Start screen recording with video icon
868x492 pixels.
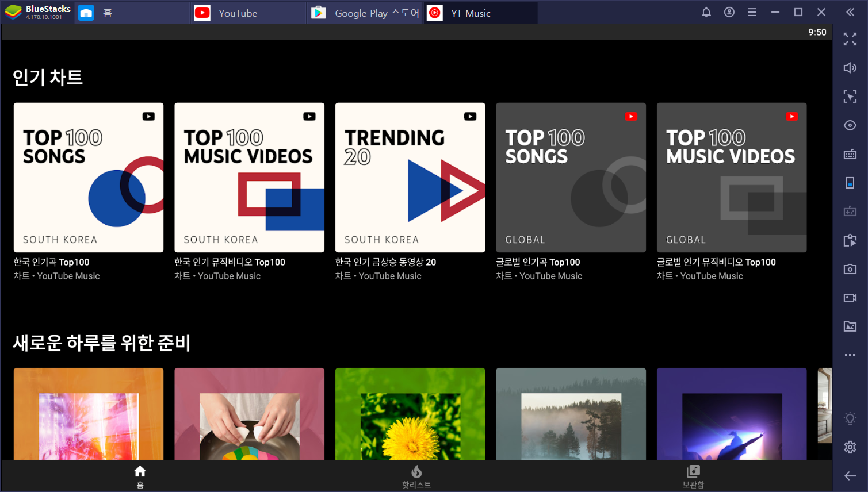[x=850, y=298]
